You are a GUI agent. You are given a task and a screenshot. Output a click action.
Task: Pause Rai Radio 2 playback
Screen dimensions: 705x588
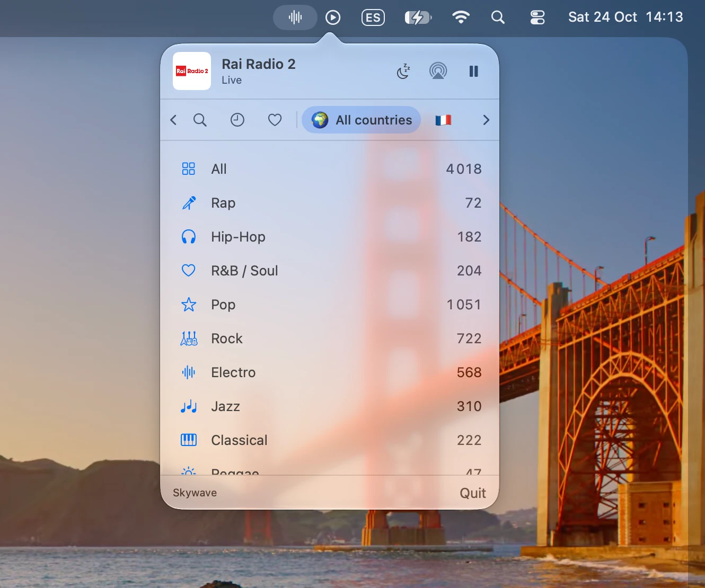point(474,71)
